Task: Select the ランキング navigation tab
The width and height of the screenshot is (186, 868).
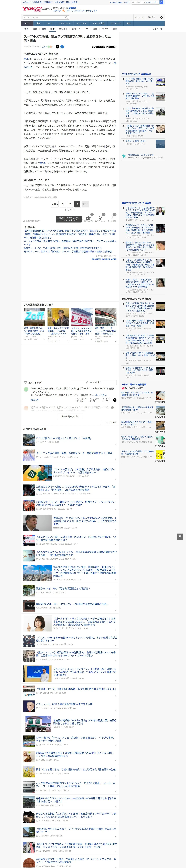Action: click(115, 24)
